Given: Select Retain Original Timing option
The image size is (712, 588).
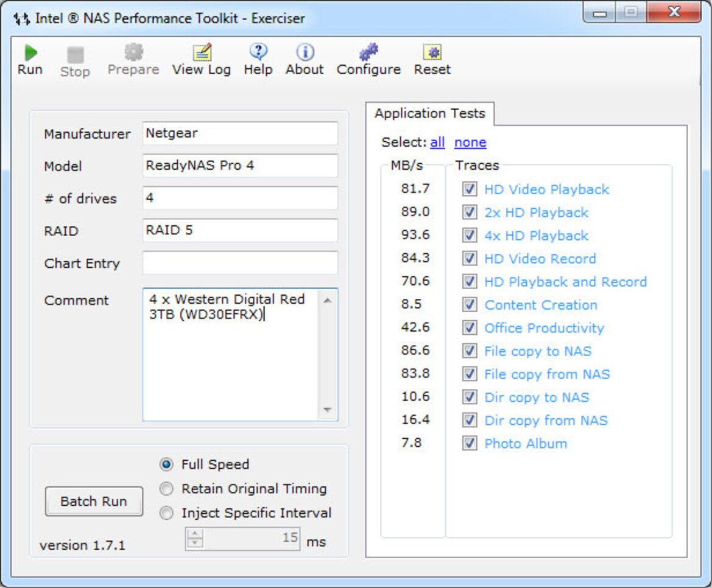Looking at the screenshot, I should (167, 489).
